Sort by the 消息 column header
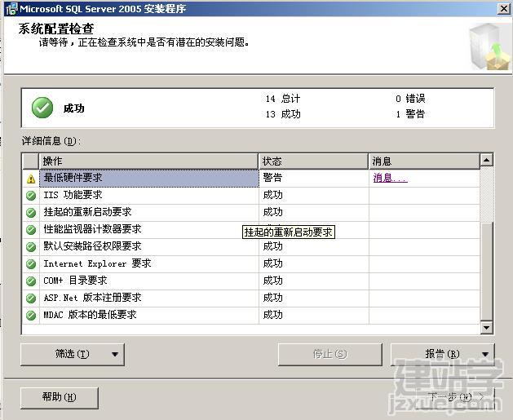This screenshot has width=513, height=420. point(424,161)
